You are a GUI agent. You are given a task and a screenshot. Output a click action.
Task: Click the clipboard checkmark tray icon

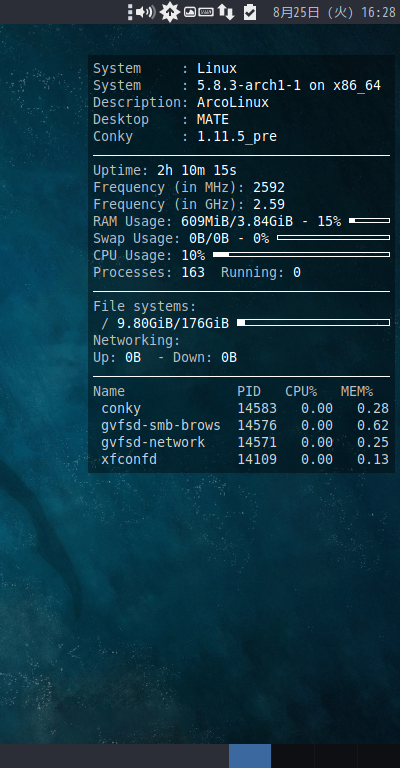click(x=250, y=12)
